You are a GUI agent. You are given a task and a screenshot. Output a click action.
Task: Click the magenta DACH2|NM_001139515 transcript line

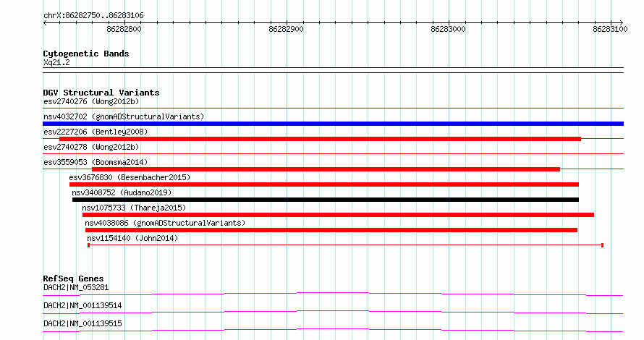coord(333,330)
